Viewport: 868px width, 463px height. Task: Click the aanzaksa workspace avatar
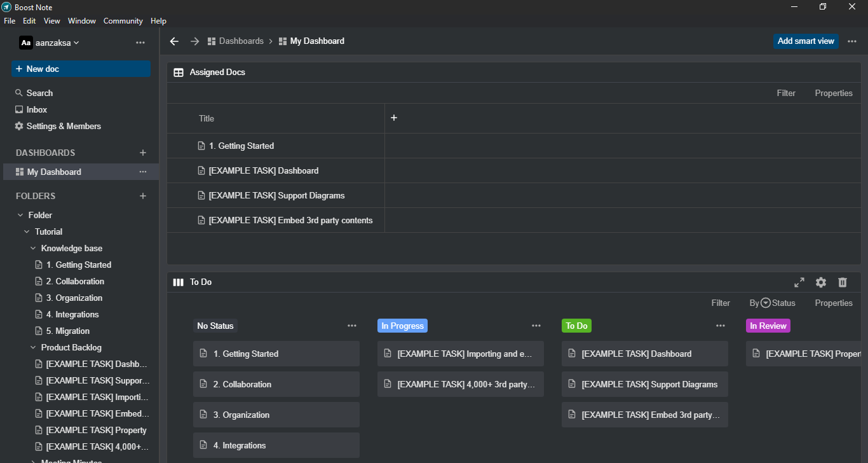click(25, 43)
